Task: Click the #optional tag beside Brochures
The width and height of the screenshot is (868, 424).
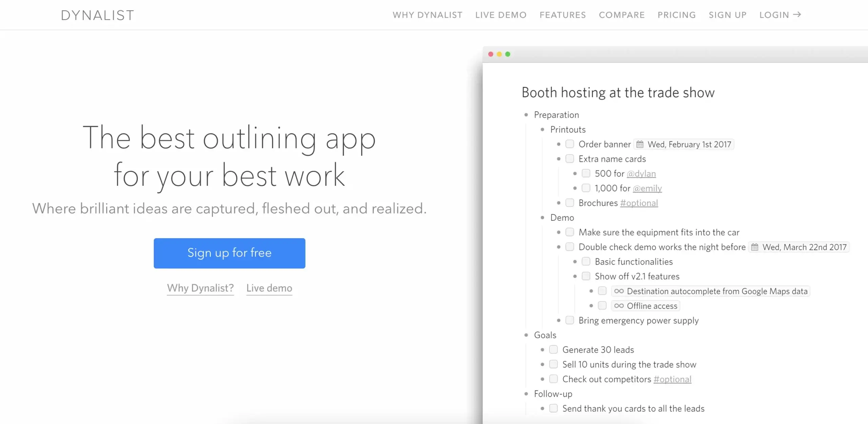Action: 639,203
